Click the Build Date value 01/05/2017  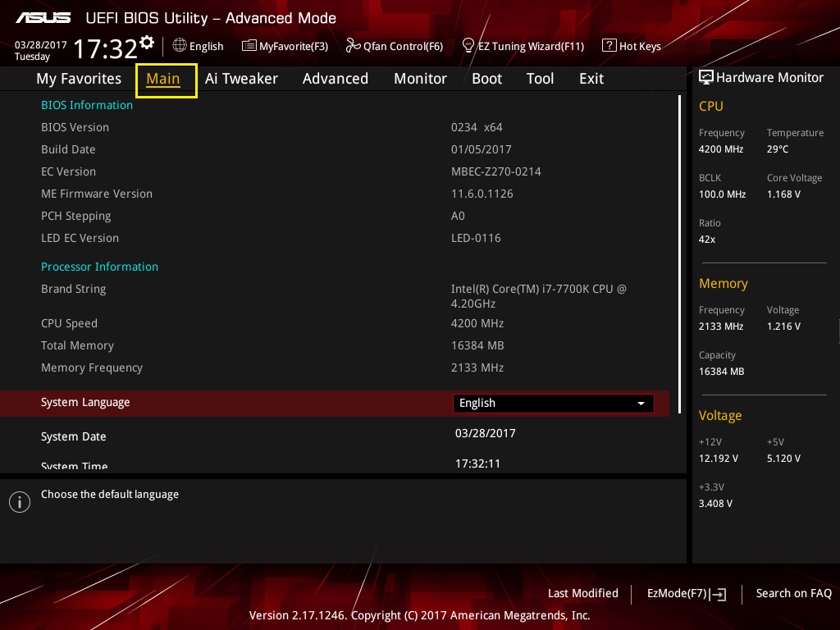point(481,149)
